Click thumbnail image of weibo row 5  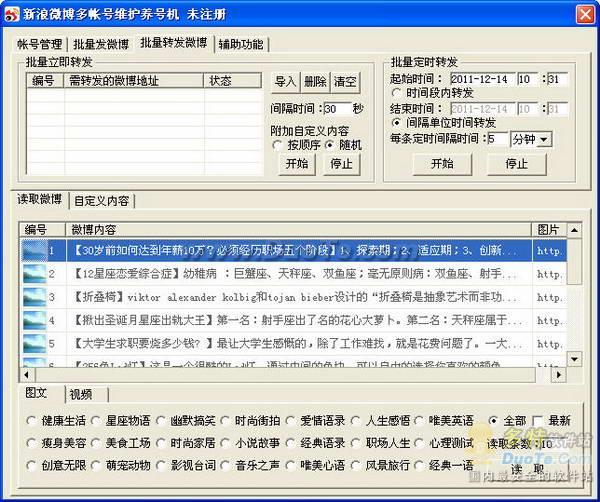click(x=34, y=344)
